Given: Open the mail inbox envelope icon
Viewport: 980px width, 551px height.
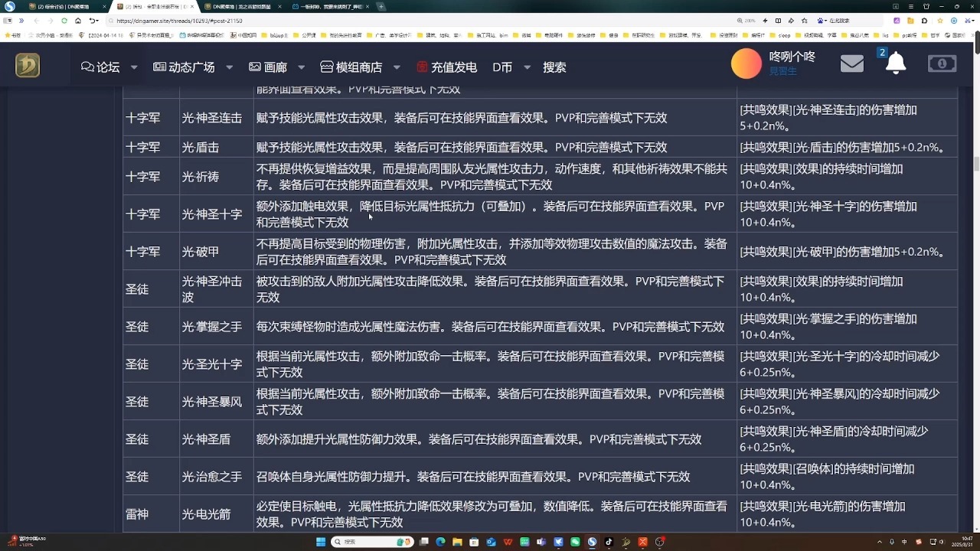Looking at the screenshot, I should (851, 64).
